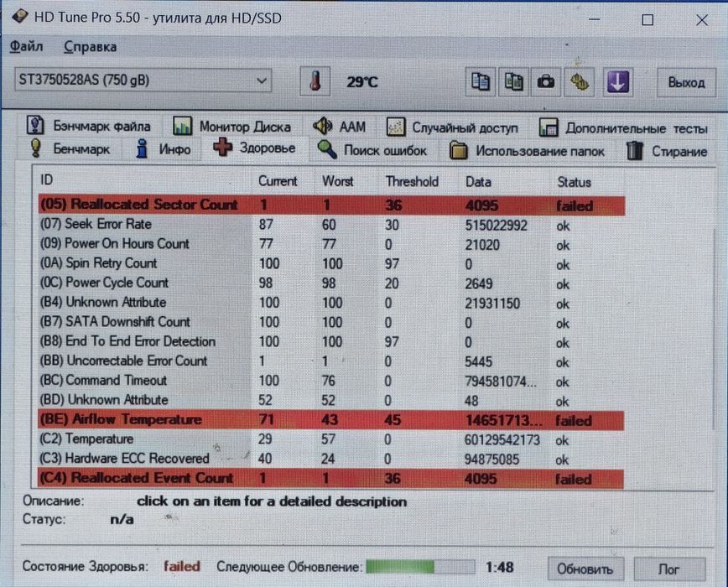Select the (B4) Unknown Attribute row
728x587 pixels.
331,303
